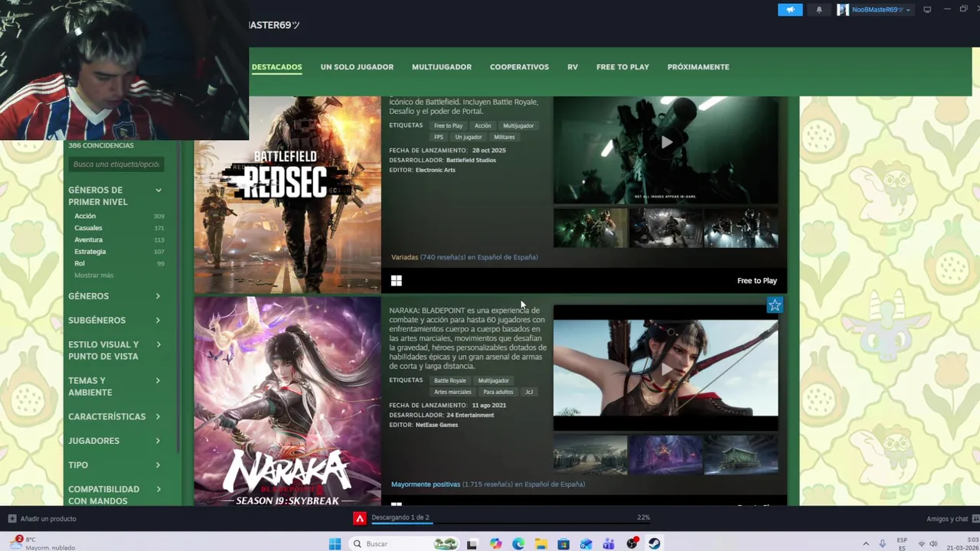This screenshot has height=551, width=980.
Task: Select the first NARAKA screenshot thumbnail
Action: (x=590, y=455)
